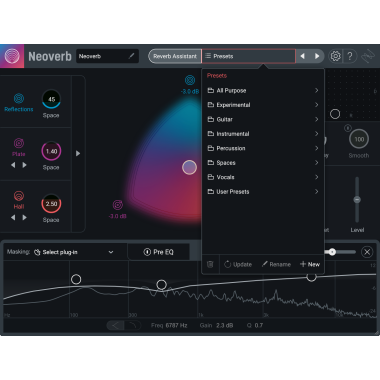This screenshot has height=380, width=380.
Task: Click the Neoverb logo icon
Action: [12, 56]
